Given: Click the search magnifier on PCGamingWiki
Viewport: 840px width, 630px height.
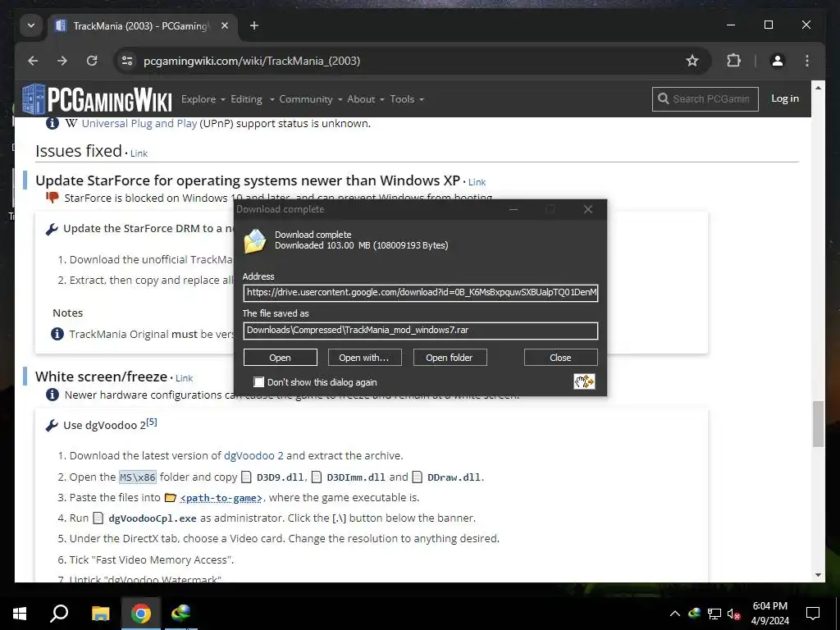Looking at the screenshot, I should pos(663,99).
